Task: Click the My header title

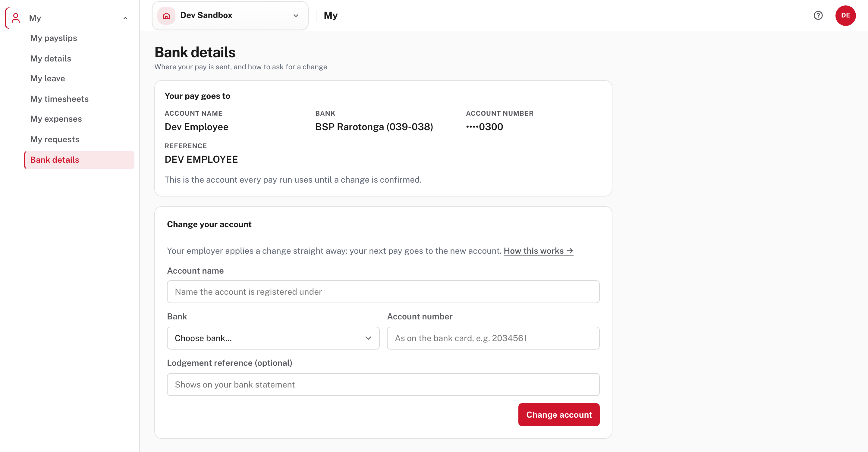Action: point(330,15)
